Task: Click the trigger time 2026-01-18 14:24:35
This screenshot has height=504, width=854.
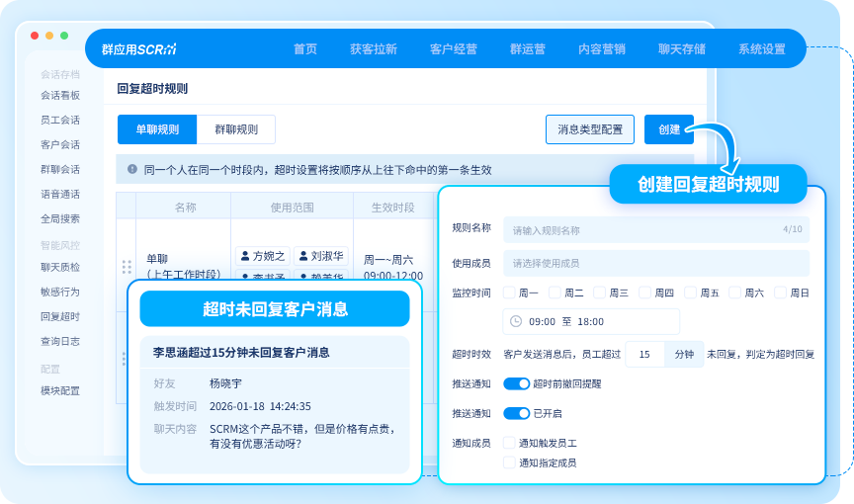Action: click(x=260, y=406)
